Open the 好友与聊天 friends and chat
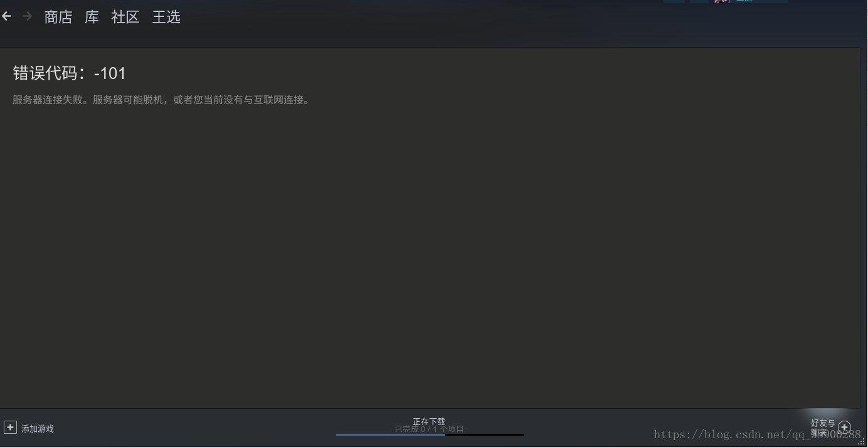This screenshot has height=447, width=868. point(823,428)
